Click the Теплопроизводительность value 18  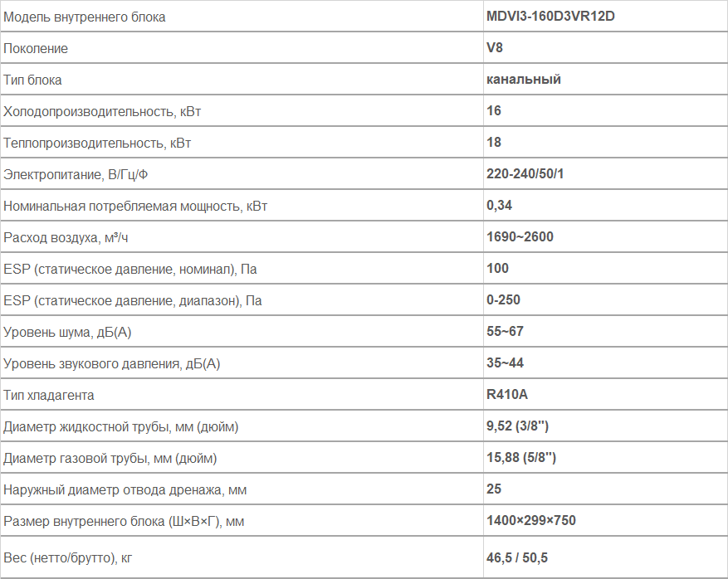coord(494,142)
